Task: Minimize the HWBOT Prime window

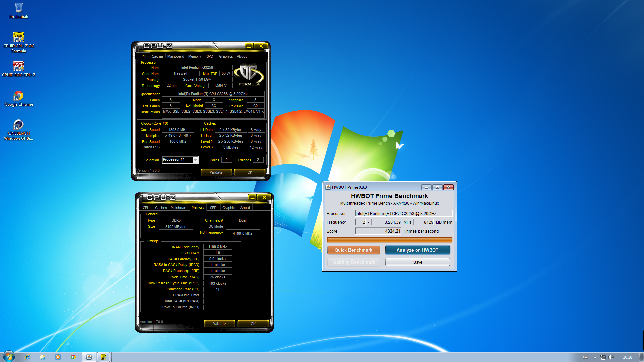Action: 426,187
